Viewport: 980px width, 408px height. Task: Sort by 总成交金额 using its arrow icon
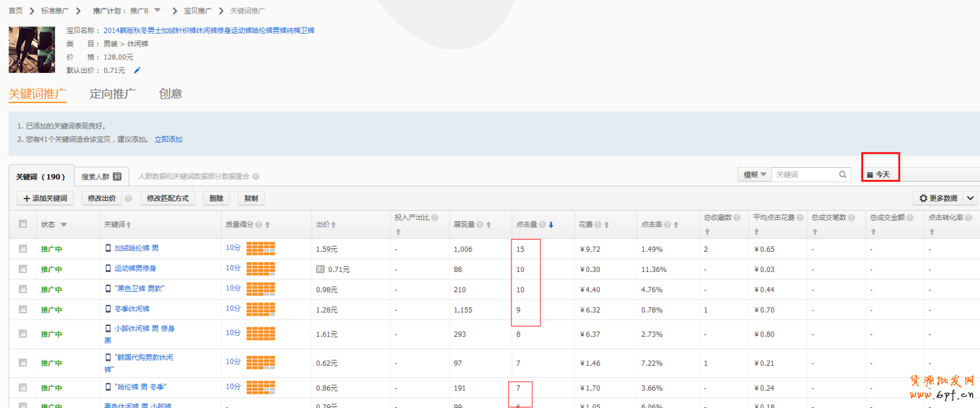[873, 232]
